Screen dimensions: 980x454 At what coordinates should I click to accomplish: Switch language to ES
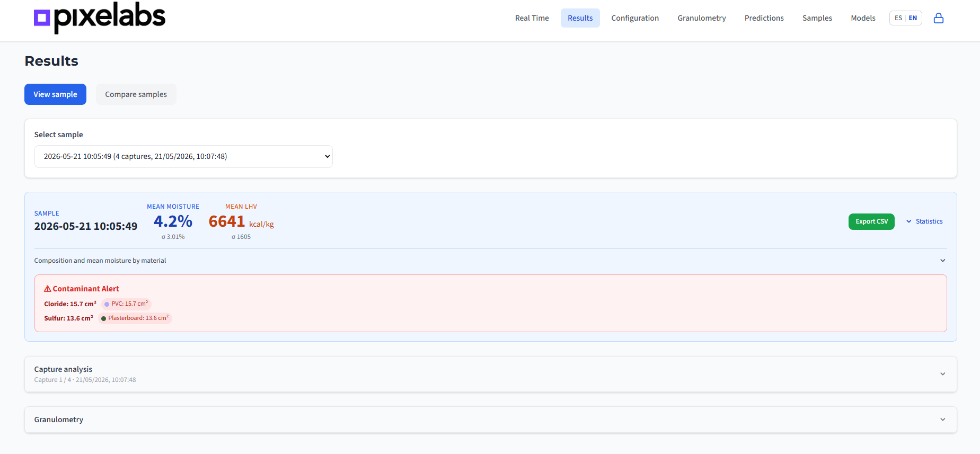pos(898,18)
